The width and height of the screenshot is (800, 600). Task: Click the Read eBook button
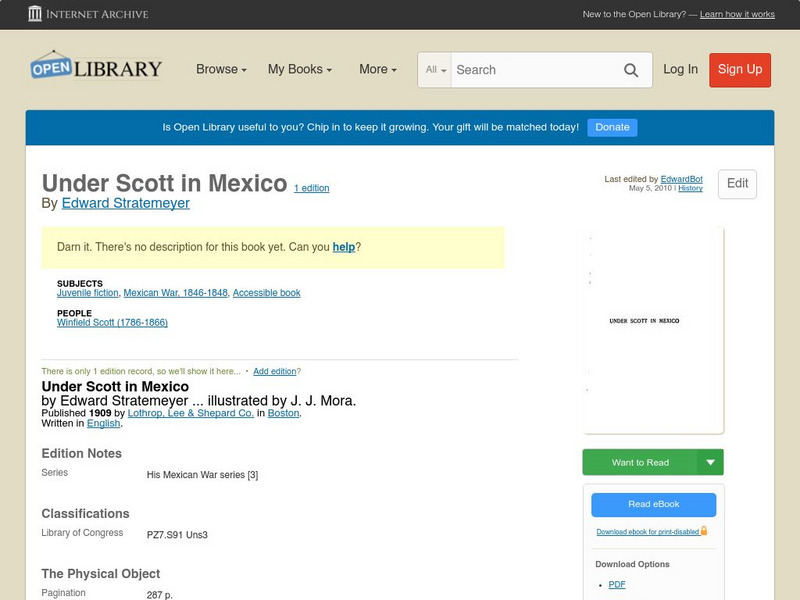(653, 504)
